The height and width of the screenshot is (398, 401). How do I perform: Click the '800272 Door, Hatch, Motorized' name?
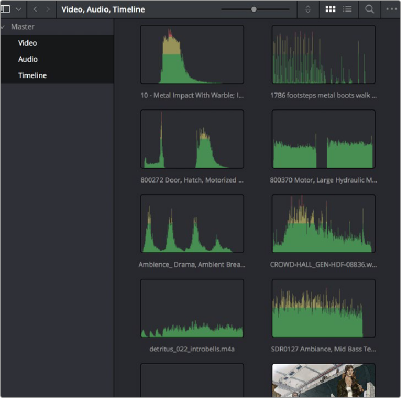192,180
